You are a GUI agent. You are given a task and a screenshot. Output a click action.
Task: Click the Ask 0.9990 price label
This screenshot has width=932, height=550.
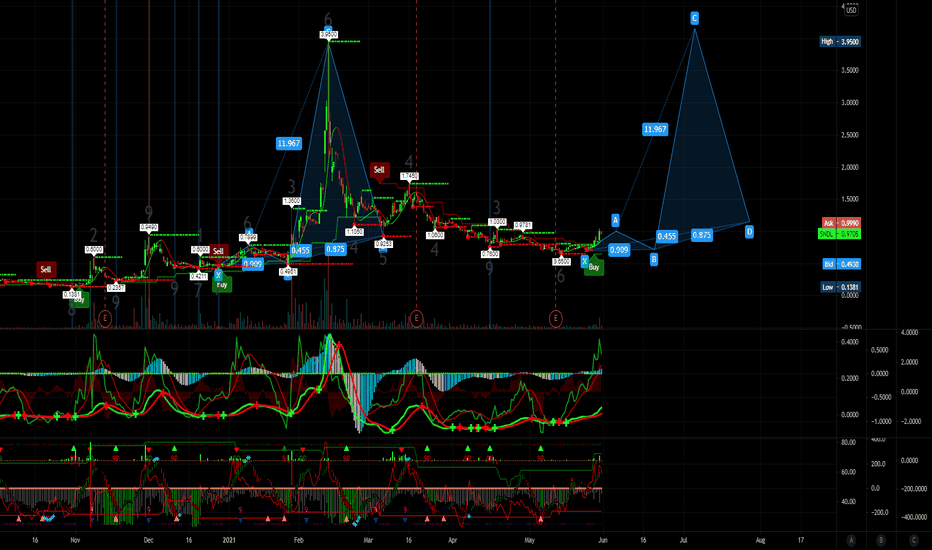840,223
